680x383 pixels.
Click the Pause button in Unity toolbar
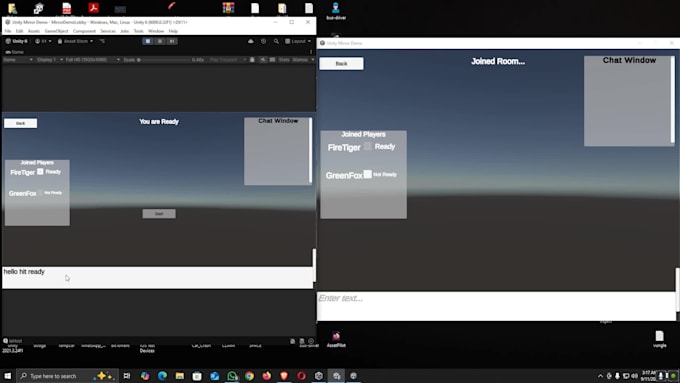click(x=160, y=41)
